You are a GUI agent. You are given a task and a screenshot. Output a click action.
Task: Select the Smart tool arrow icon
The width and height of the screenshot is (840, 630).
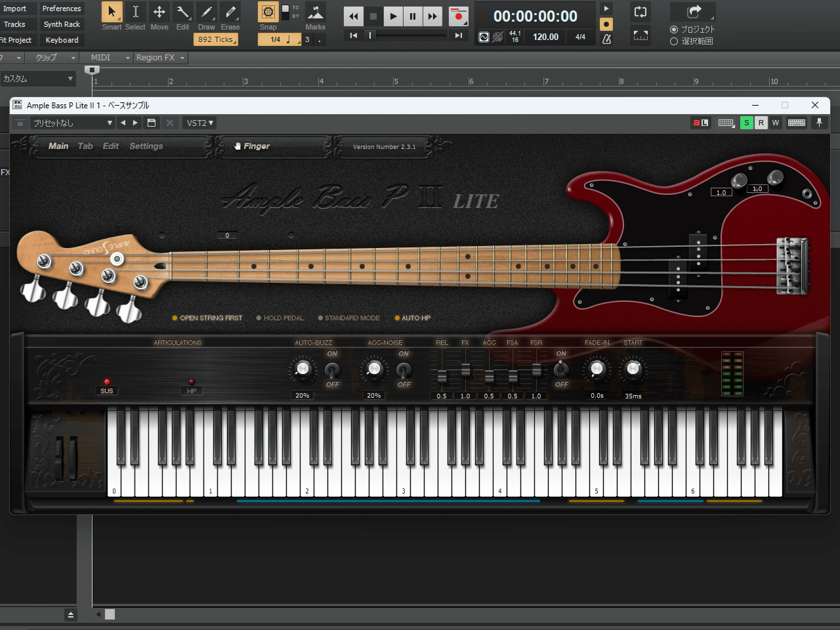[x=112, y=12]
